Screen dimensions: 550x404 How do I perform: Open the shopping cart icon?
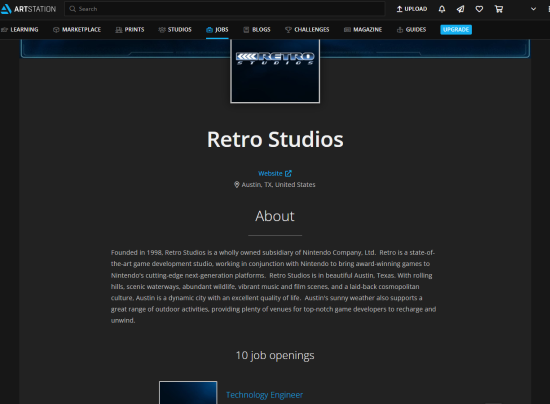click(499, 9)
